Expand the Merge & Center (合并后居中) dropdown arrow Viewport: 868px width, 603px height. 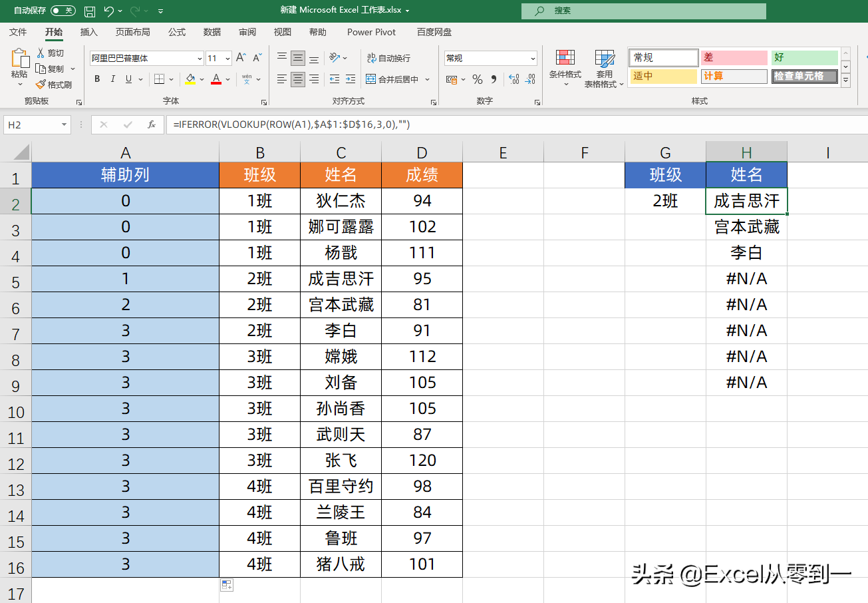click(427, 79)
